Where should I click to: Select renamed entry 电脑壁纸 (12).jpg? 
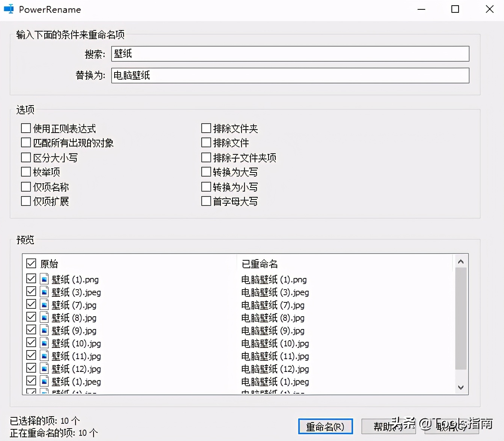pyautogui.click(x=275, y=369)
